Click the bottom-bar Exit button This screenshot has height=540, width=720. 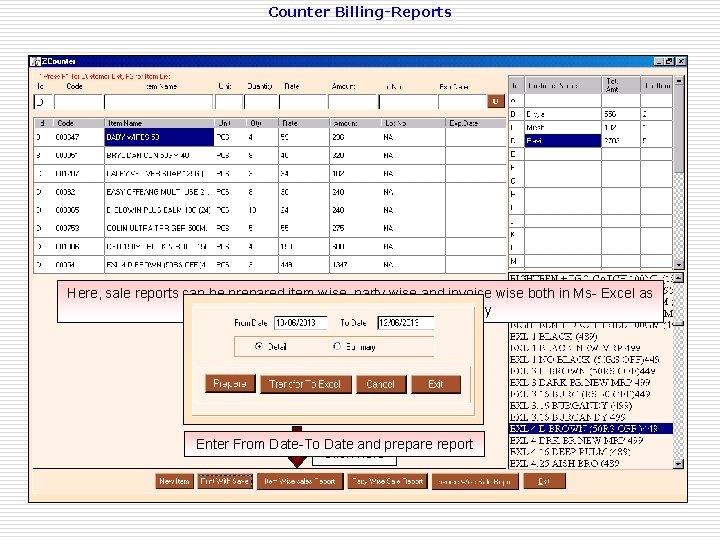(x=544, y=481)
